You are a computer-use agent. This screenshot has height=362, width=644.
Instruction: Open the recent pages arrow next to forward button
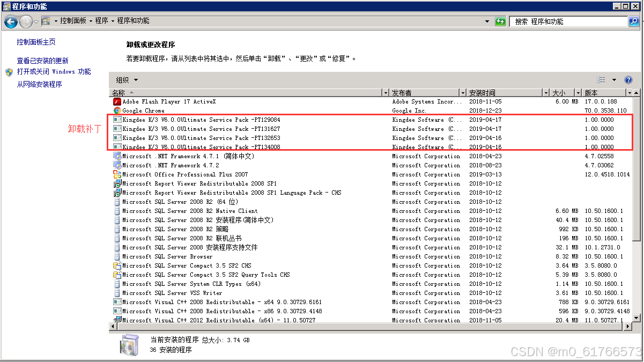(x=36, y=21)
